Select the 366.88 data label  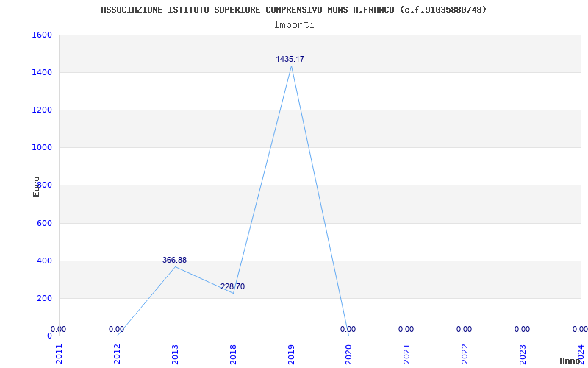[x=174, y=260]
